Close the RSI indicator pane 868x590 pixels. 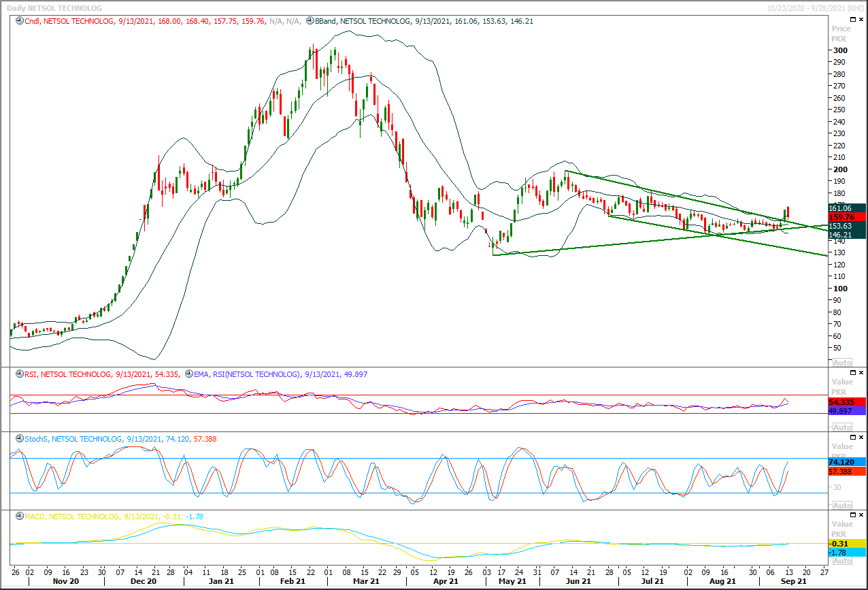pyautogui.click(x=860, y=373)
